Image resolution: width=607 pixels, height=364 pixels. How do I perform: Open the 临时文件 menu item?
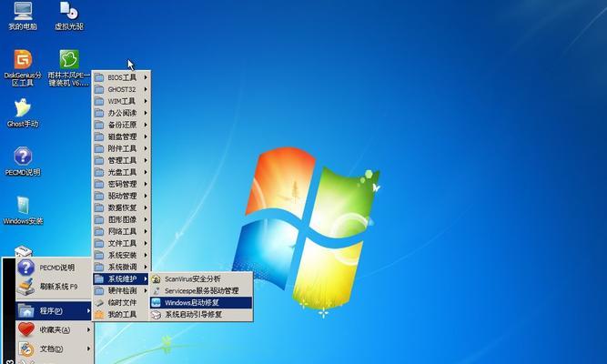point(121,302)
